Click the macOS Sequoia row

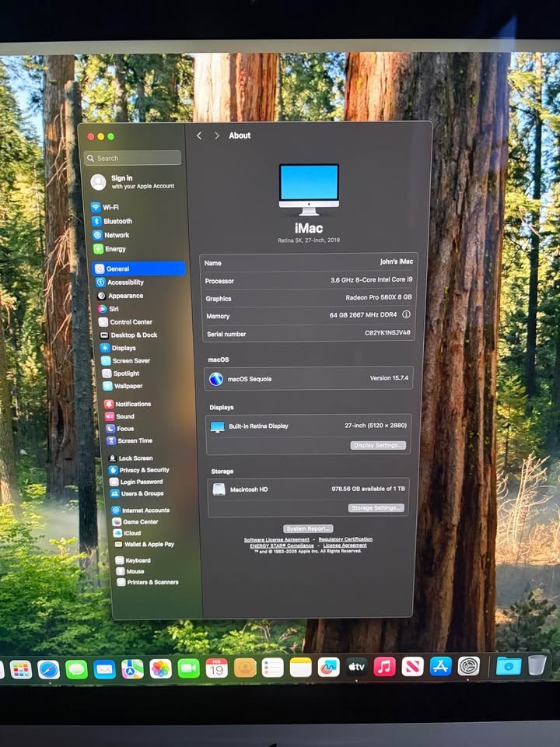pos(309,379)
